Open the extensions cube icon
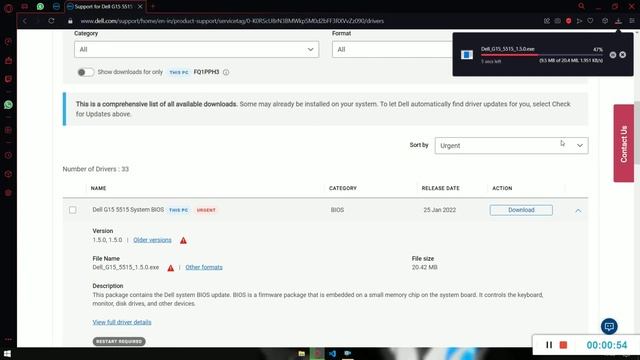The image size is (640, 360). (605, 21)
